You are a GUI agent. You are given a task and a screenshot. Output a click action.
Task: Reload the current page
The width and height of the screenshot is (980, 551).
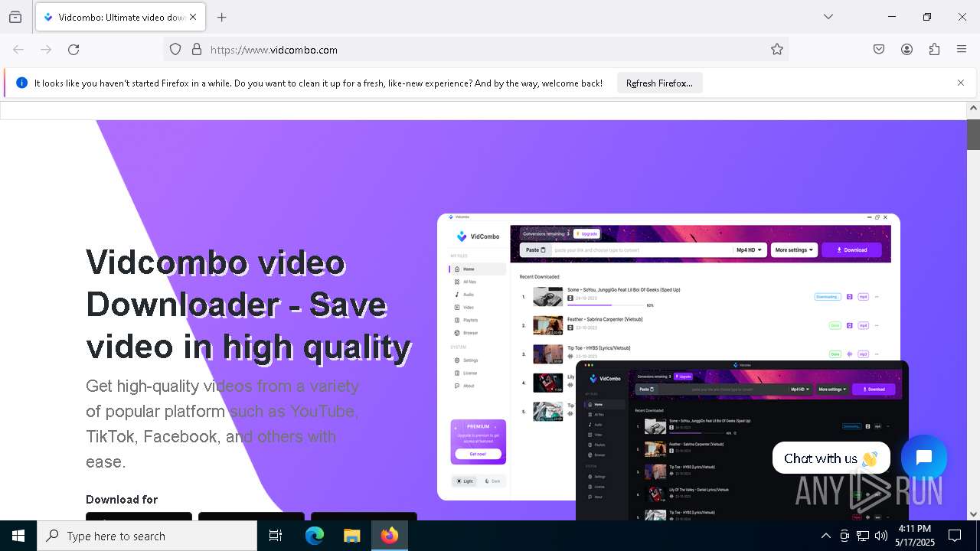coord(73,50)
